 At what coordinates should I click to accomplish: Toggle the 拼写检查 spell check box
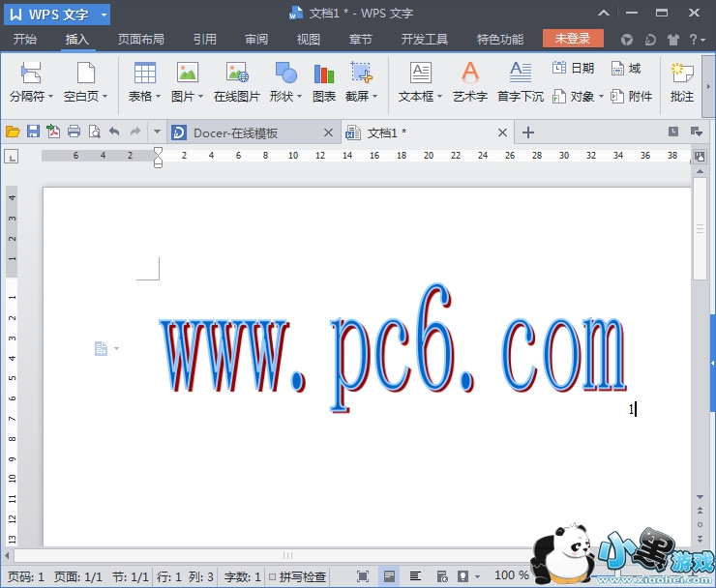tap(272, 577)
